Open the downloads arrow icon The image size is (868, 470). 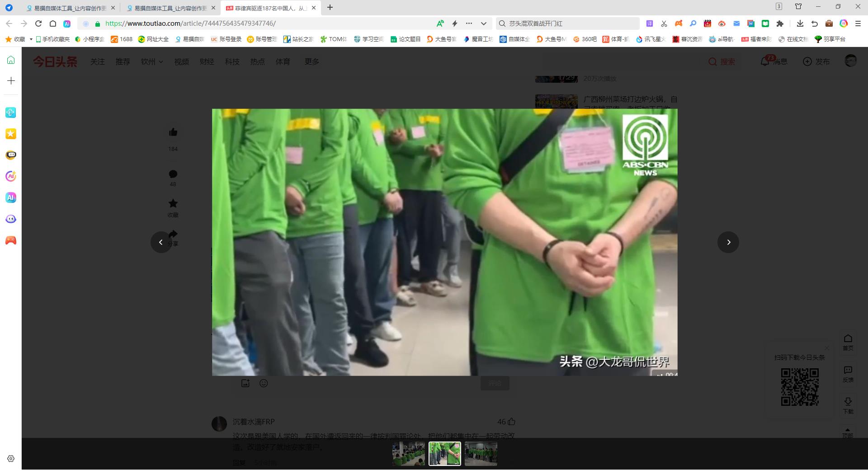(x=800, y=23)
